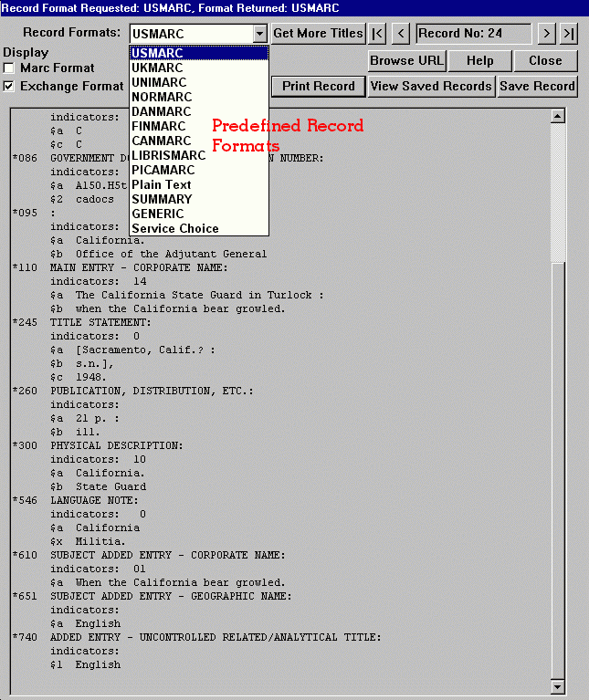Click 'Office of the Adjutant General' text

[172, 254]
